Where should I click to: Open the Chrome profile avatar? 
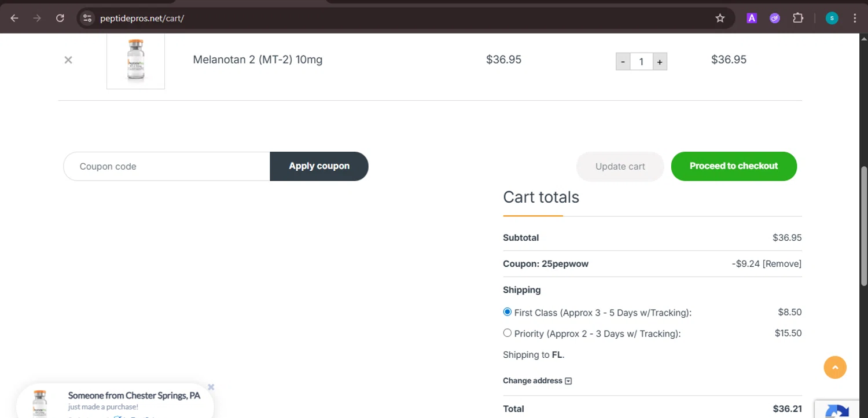point(832,18)
